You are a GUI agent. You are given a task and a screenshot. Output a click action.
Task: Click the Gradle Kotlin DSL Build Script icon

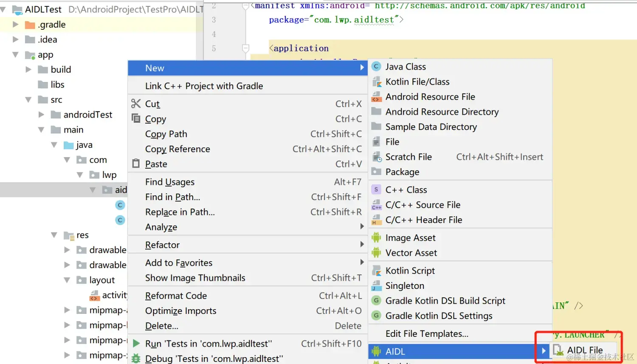coord(376,301)
